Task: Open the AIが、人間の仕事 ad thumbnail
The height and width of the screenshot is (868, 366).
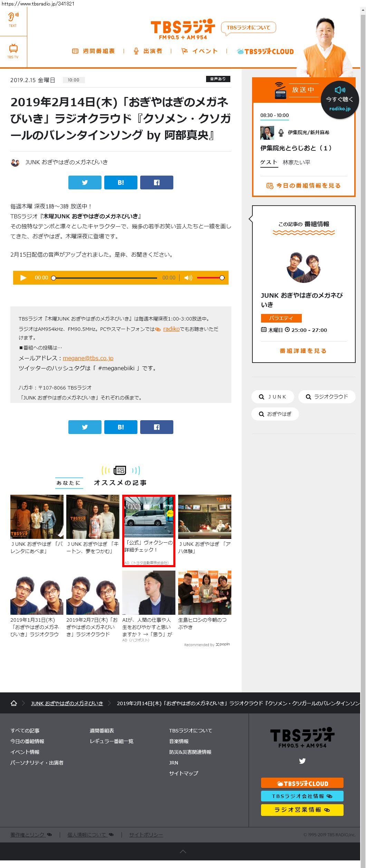Action: [x=149, y=592]
